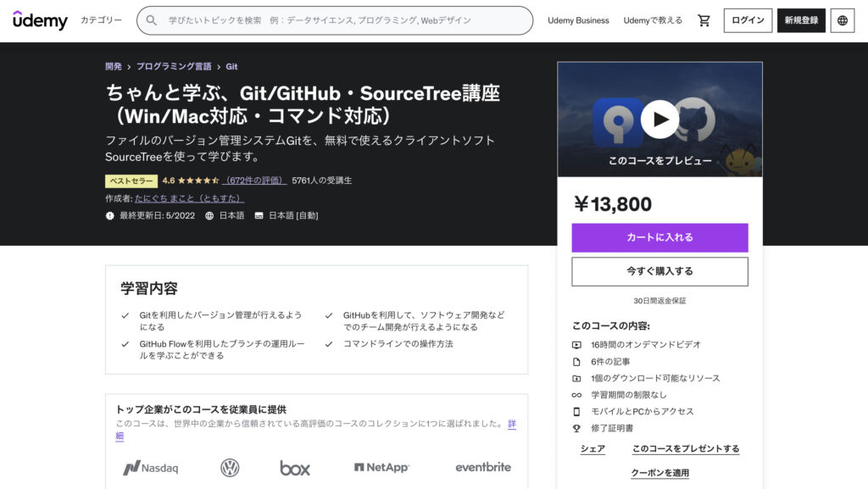Click the NetApp logo

(381, 468)
